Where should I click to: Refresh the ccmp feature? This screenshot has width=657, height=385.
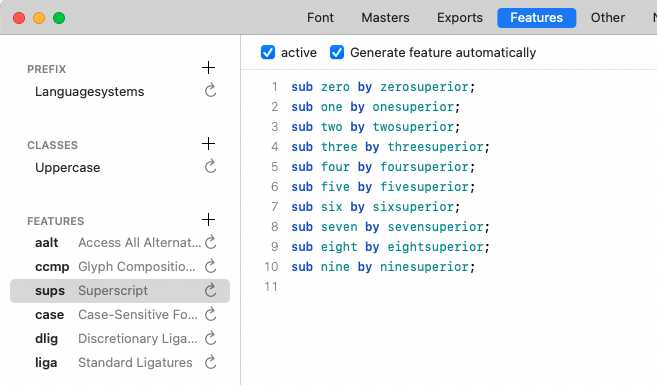(x=210, y=266)
